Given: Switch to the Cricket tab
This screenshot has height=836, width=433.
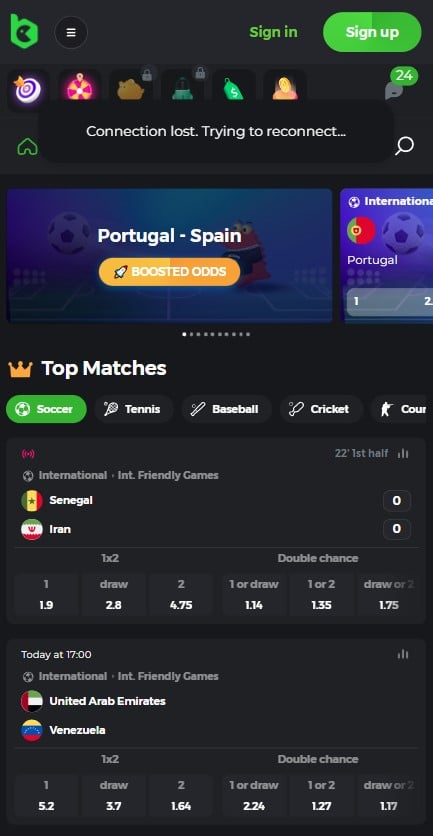Looking at the screenshot, I should [322, 409].
